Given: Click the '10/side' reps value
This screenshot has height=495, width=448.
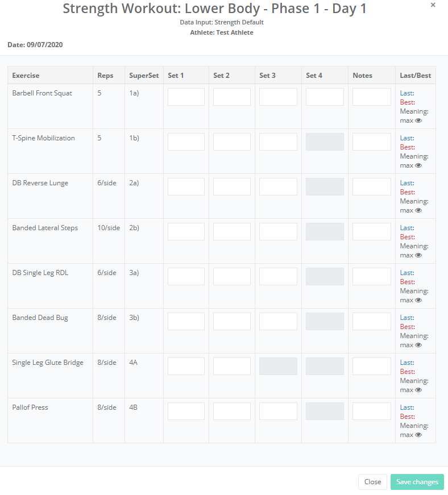Looking at the screenshot, I should pos(109,228).
